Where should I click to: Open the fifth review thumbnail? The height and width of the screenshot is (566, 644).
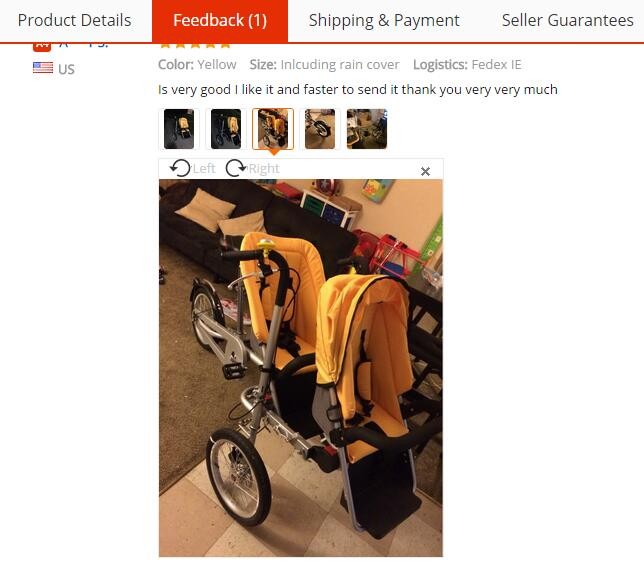(367, 129)
